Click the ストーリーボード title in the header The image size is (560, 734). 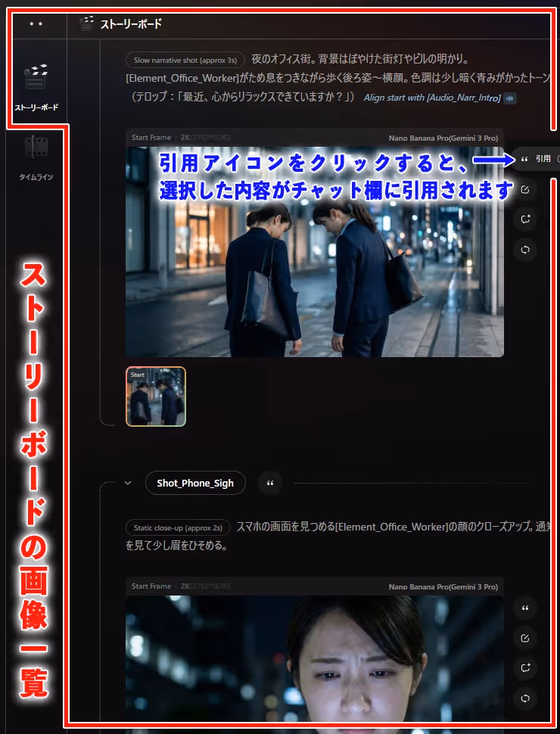pyautogui.click(x=131, y=24)
